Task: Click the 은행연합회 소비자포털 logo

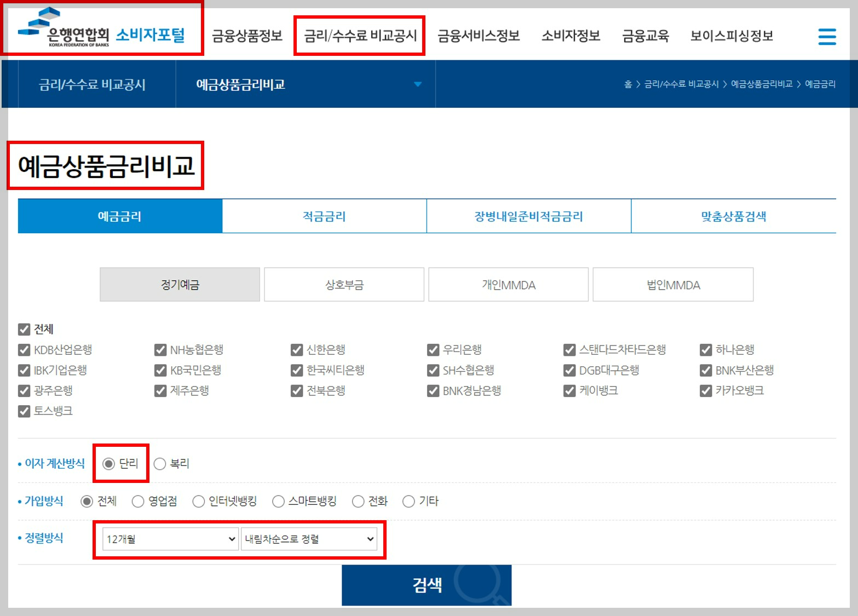Action: pyautogui.click(x=101, y=28)
